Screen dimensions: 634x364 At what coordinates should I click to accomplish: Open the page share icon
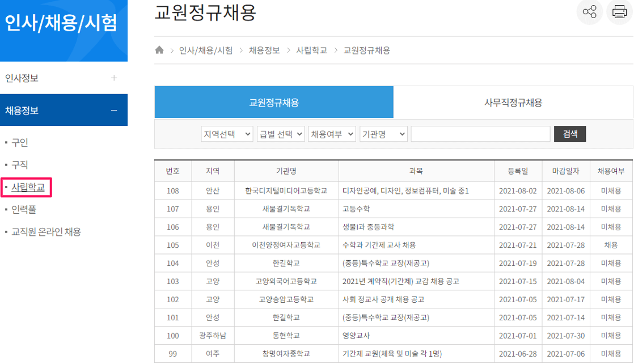pos(589,12)
